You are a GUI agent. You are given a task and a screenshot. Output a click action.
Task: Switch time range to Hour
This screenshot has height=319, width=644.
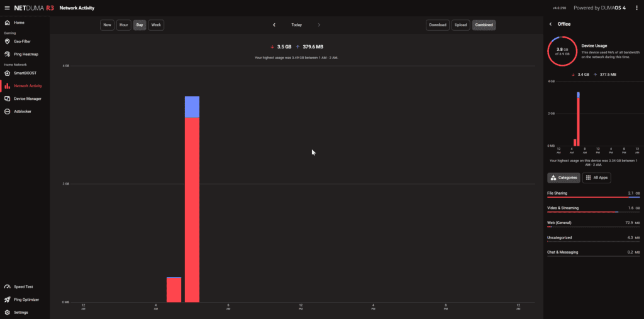(x=124, y=25)
